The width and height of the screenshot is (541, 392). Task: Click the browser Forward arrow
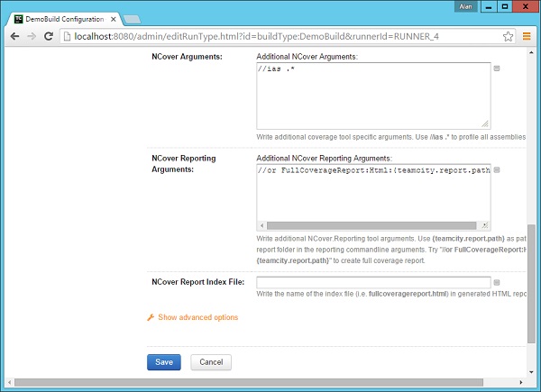click(32, 37)
